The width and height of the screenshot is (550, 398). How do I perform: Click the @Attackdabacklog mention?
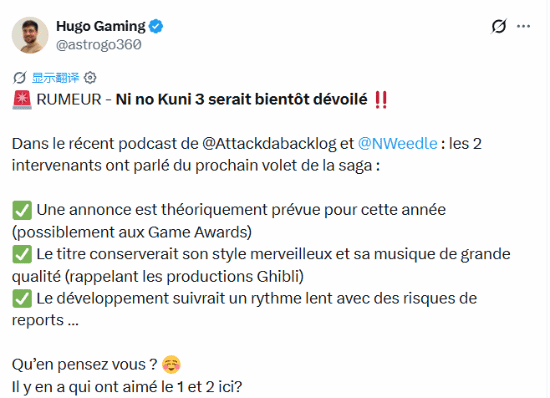[x=269, y=144]
